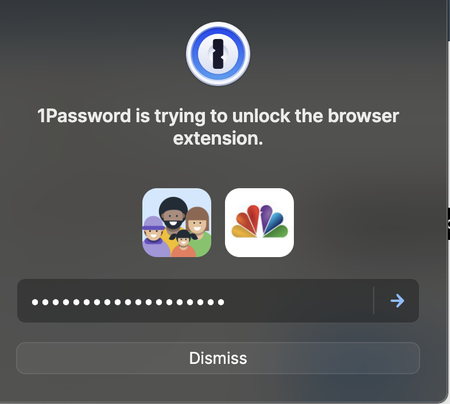The width and height of the screenshot is (450, 404).
Task: Click the word 'extension.' in the heading
Action: pyautogui.click(x=218, y=138)
